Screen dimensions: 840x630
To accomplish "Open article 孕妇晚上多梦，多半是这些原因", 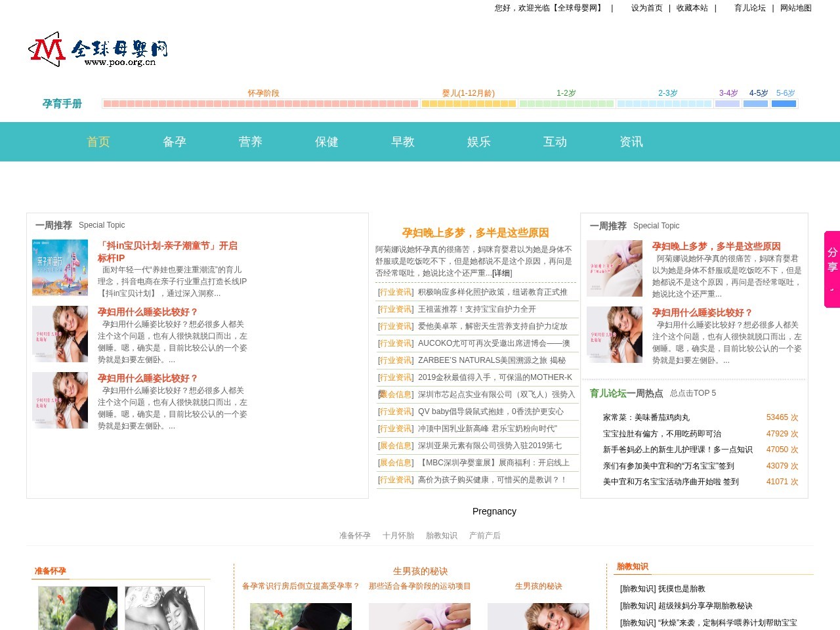I will tap(476, 232).
